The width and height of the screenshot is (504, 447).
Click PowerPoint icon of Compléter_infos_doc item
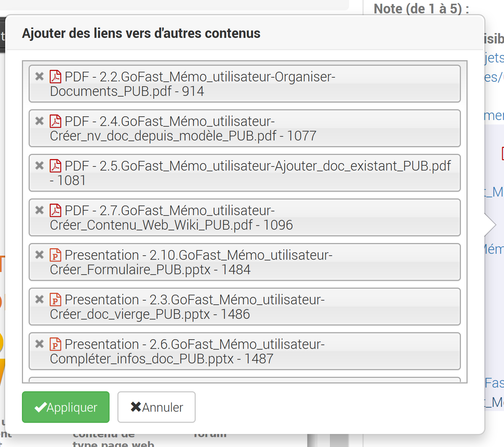click(x=55, y=344)
